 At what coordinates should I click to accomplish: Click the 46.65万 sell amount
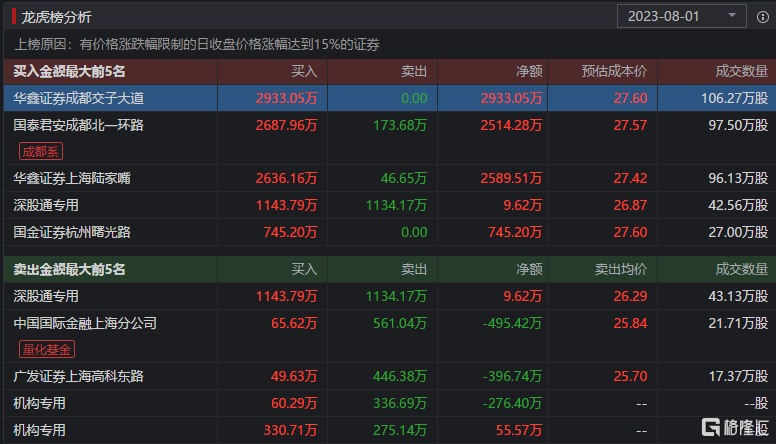[x=403, y=178]
